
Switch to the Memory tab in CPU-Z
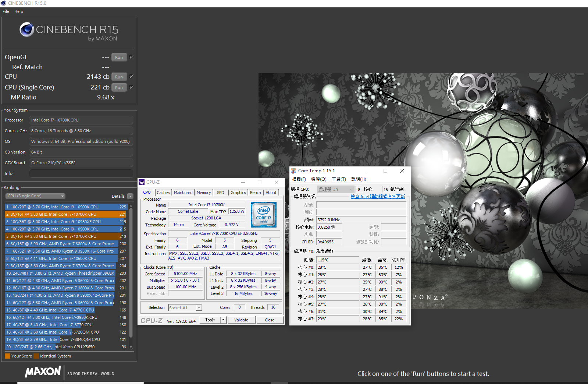coord(204,193)
